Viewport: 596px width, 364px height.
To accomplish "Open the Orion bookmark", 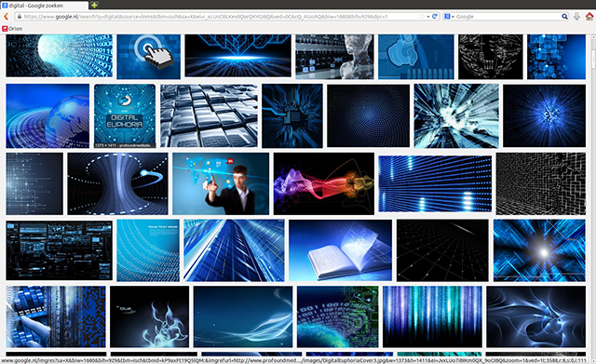I will coord(12,29).
